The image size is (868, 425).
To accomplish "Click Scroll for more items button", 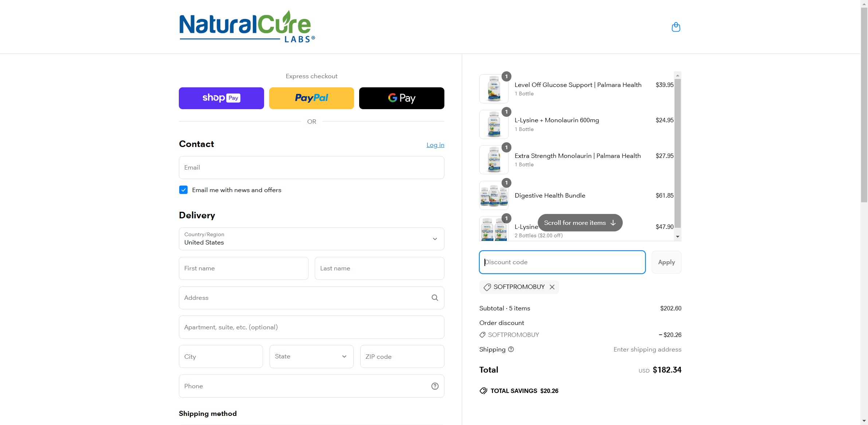I will tap(580, 223).
